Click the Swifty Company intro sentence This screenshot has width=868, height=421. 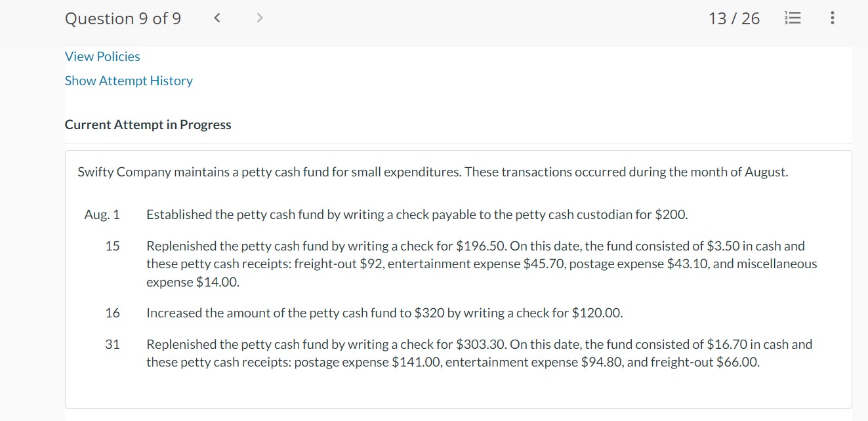[x=432, y=172]
